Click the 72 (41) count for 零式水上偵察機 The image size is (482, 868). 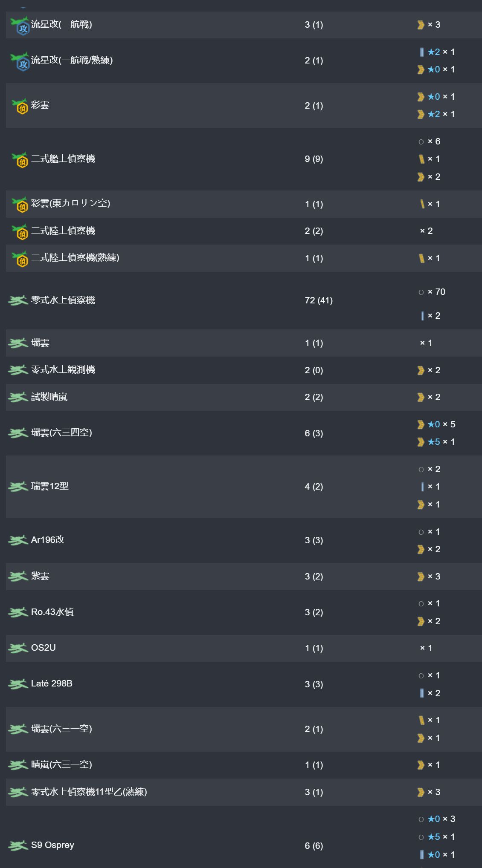click(319, 300)
